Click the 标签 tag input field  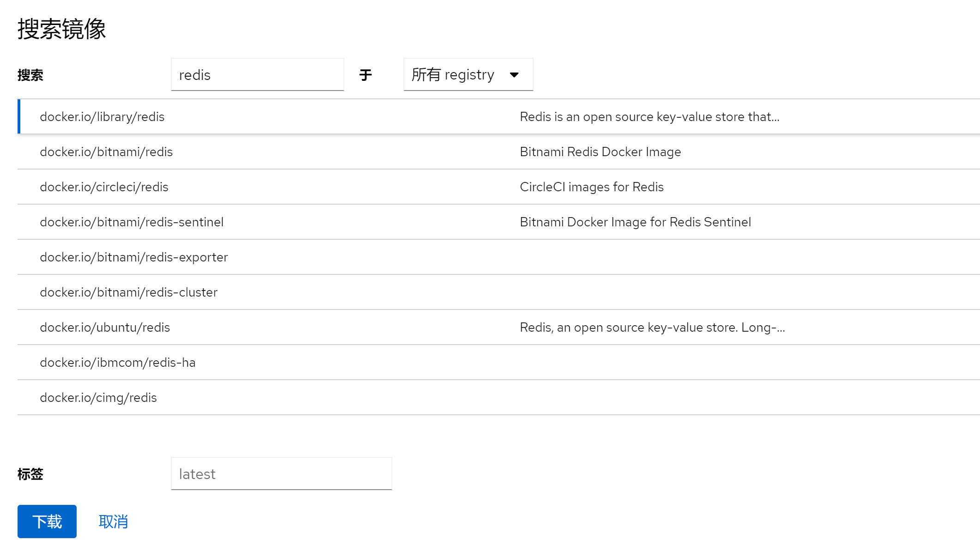click(281, 474)
